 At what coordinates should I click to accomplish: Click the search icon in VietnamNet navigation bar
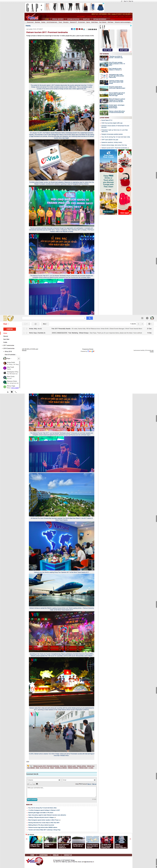coord(131,19)
